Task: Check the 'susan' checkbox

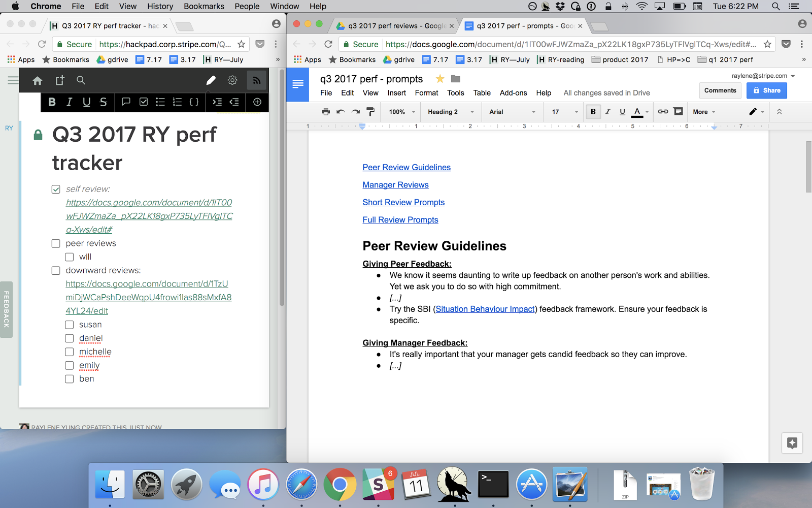Action: pyautogui.click(x=70, y=325)
